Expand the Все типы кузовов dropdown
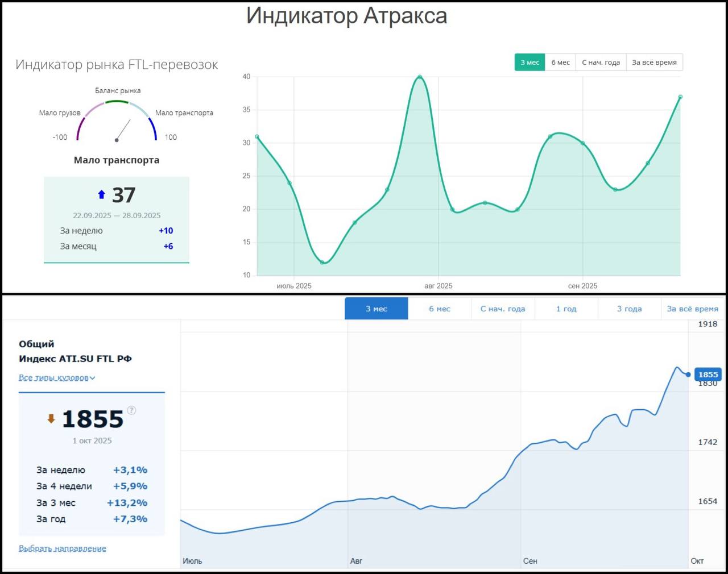 click(x=57, y=377)
